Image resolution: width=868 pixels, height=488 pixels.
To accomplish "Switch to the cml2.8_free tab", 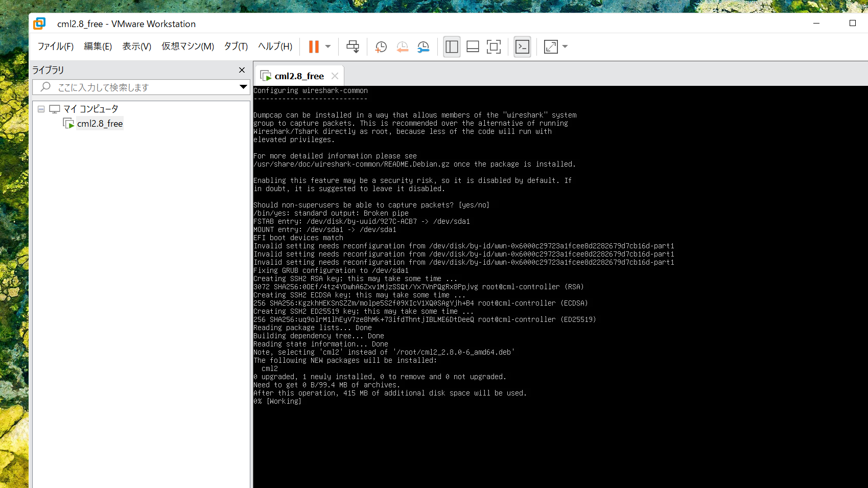I will 299,76.
